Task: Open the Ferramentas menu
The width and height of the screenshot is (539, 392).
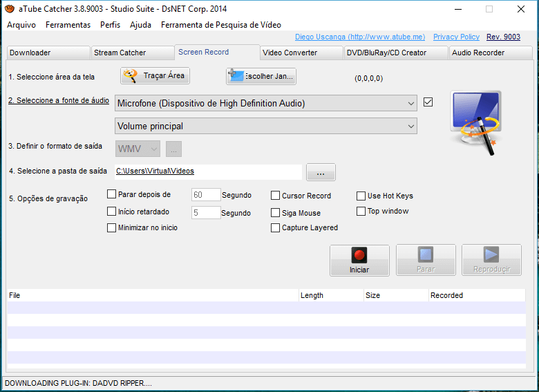Action: point(68,25)
